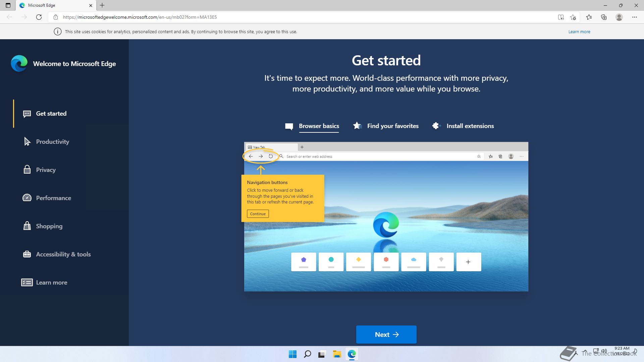Open a new tab with plus button
This screenshot has height=362, width=644.
[102, 5]
